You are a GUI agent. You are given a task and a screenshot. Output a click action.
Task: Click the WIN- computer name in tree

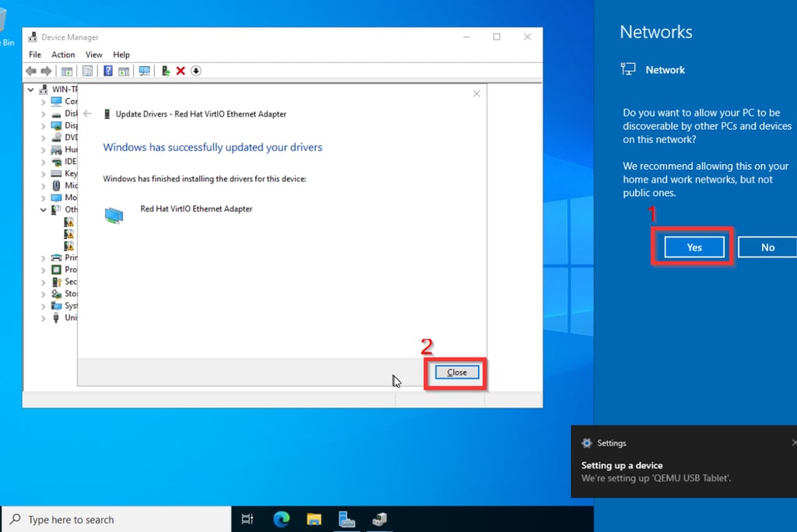point(65,89)
